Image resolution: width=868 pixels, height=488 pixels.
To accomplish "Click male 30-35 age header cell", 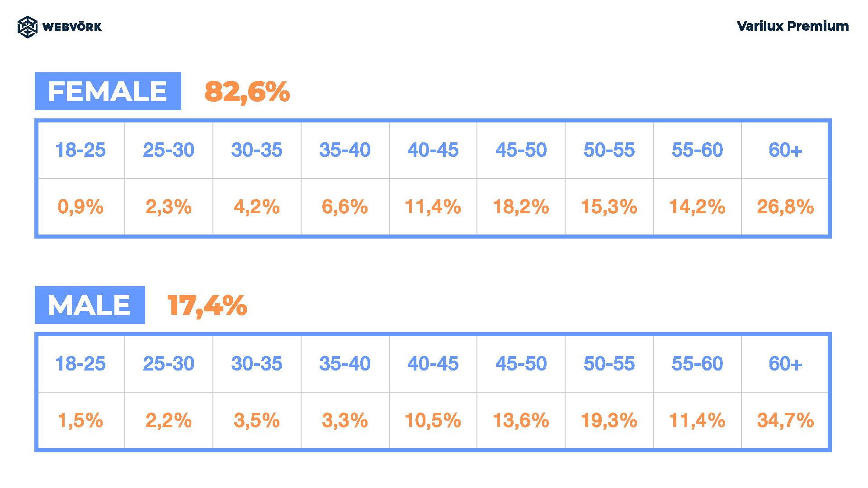I will (x=257, y=364).
